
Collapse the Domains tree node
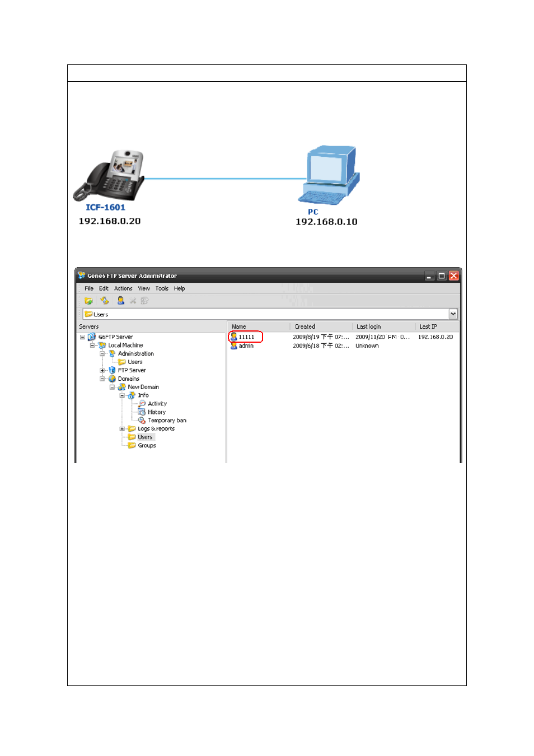coord(102,379)
